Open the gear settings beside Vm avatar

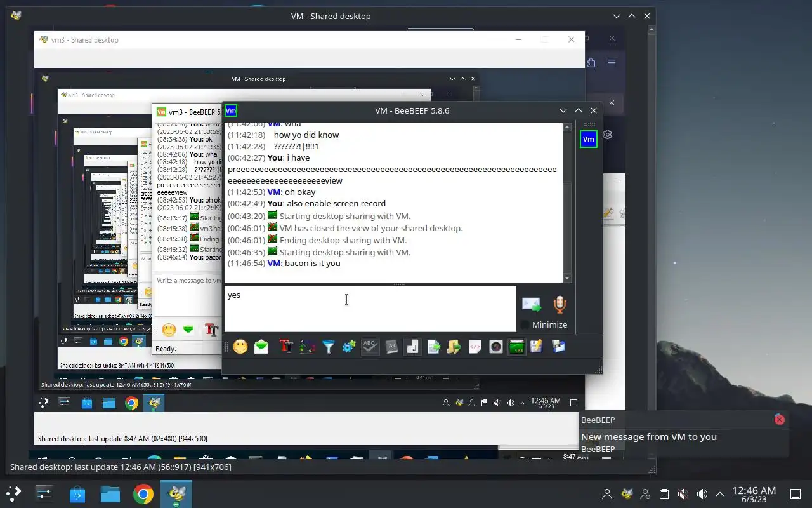coord(608,135)
